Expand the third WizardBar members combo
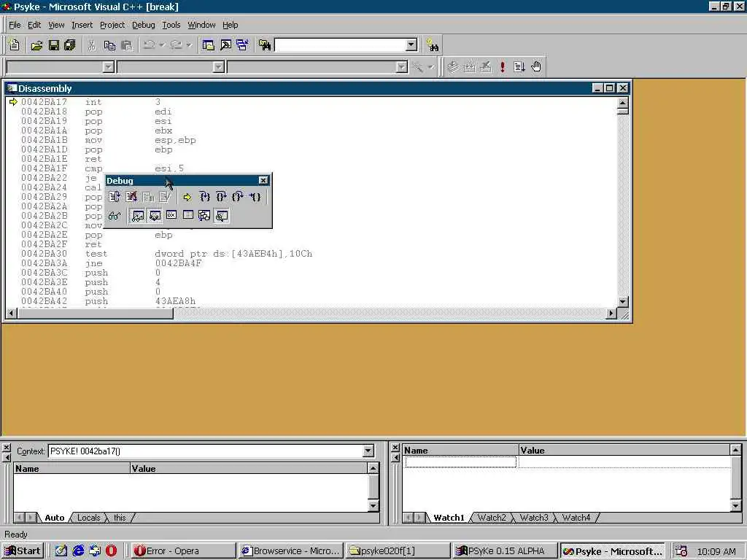Image resolution: width=747 pixels, height=560 pixels. [402, 67]
